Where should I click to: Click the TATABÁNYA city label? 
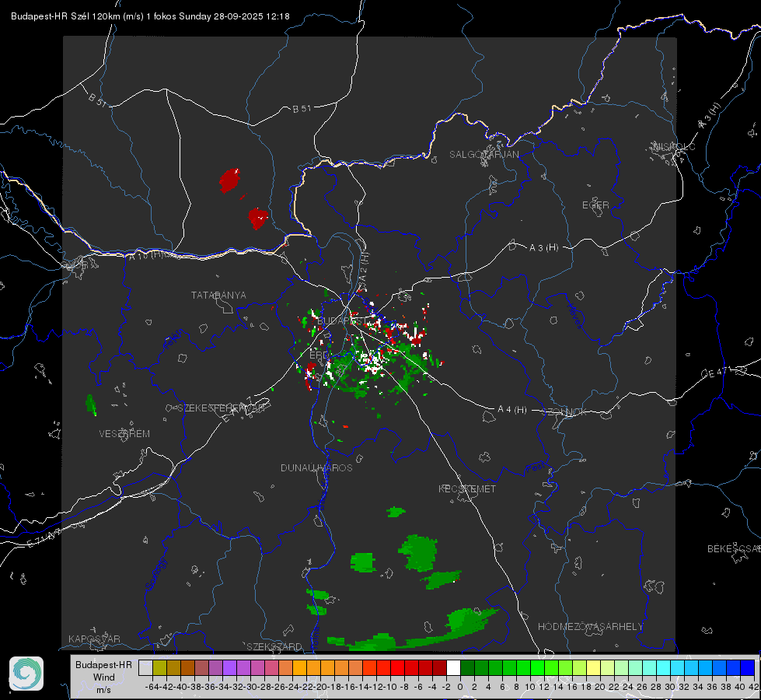[218, 295]
